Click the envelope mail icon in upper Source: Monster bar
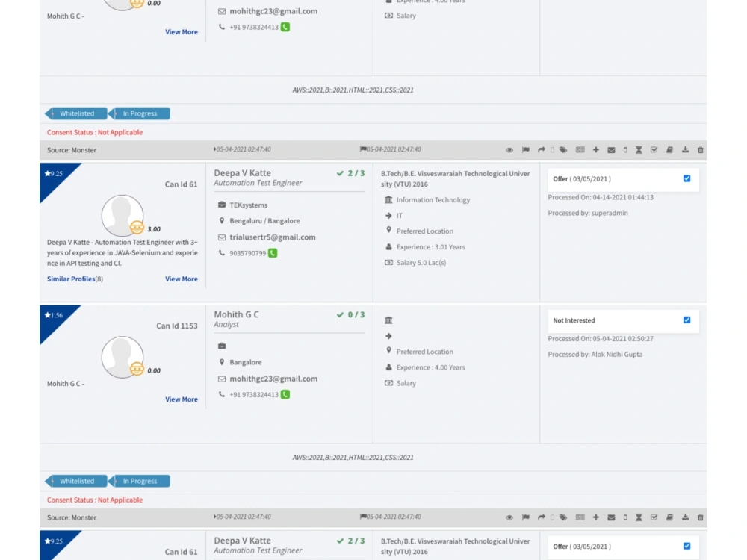The height and width of the screenshot is (560, 747). 611,150
